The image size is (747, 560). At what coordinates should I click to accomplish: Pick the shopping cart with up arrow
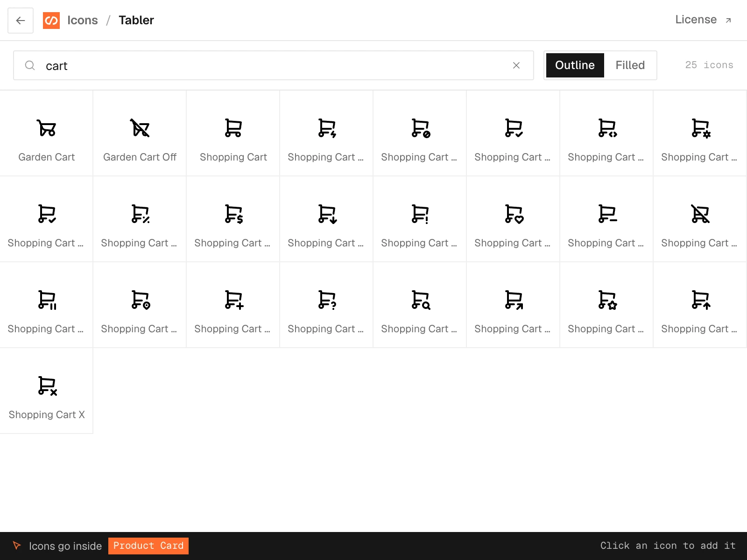pyautogui.click(x=700, y=305)
